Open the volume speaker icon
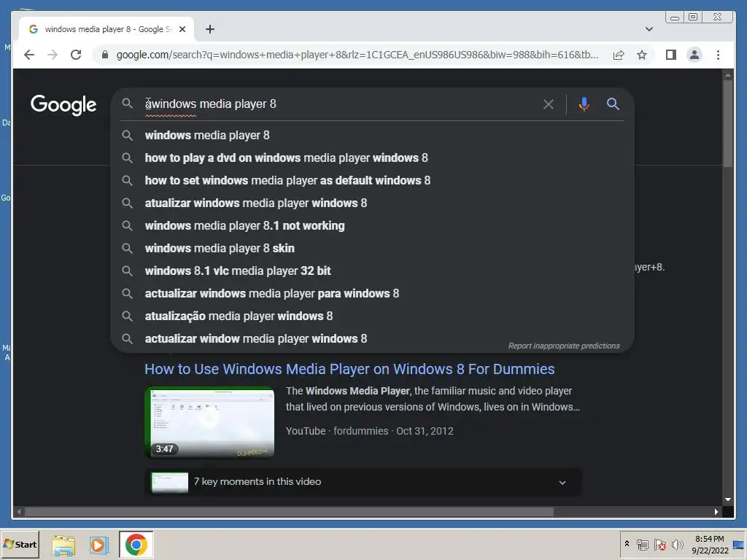This screenshot has height=560, width=747. (x=677, y=545)
